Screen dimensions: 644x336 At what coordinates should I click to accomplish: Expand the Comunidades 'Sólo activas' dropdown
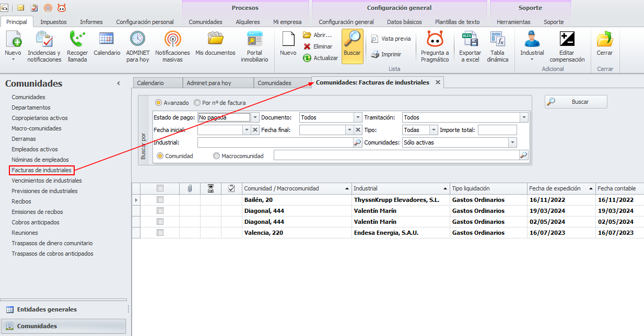(512, 142)
